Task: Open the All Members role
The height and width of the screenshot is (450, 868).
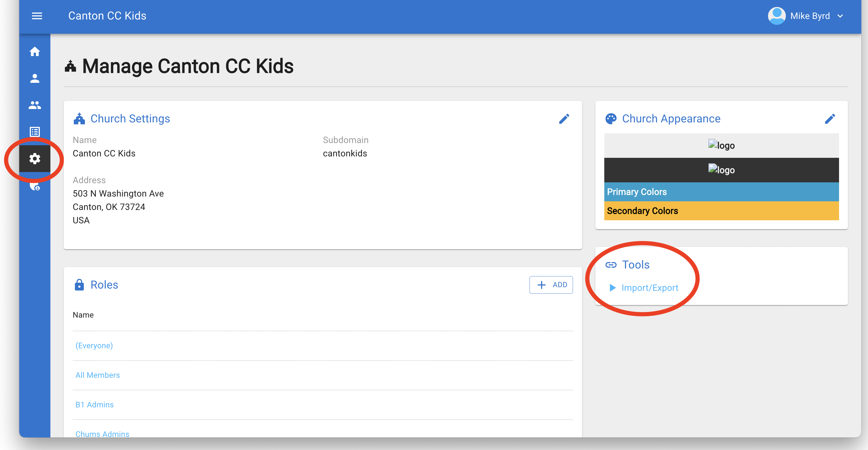Action: click(97, 375)
